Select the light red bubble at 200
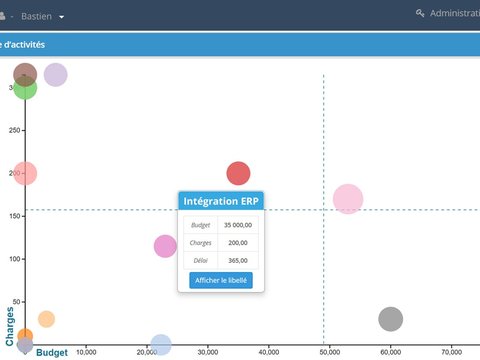The height and width of the screenshot is (360, 480). coord(25,173)
